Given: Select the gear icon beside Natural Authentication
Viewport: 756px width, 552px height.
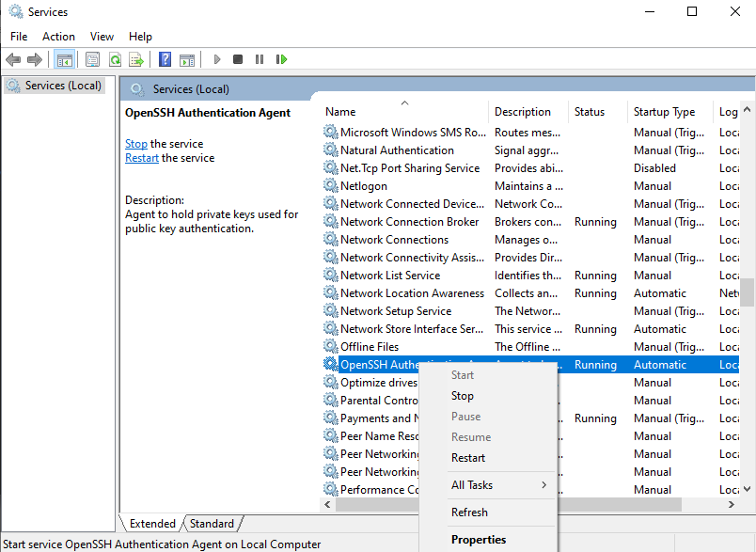Looking at the screenshot, I should tap(331, 150).
